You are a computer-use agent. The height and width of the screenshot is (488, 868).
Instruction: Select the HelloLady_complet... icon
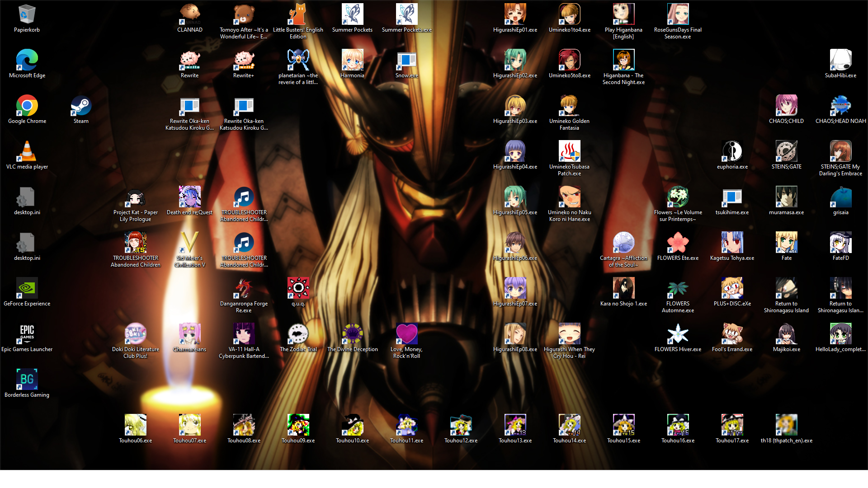(840, 334)
